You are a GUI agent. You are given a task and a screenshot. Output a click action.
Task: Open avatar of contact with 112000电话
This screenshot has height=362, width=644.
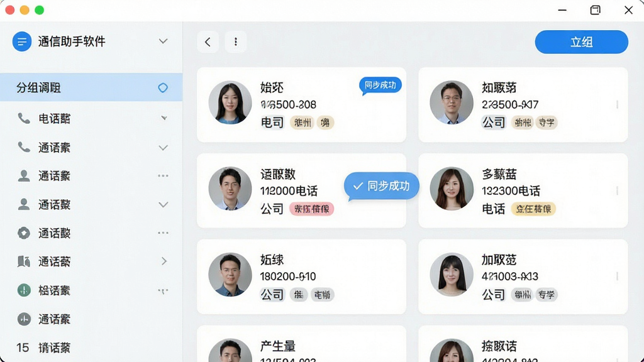coord(230,189)
